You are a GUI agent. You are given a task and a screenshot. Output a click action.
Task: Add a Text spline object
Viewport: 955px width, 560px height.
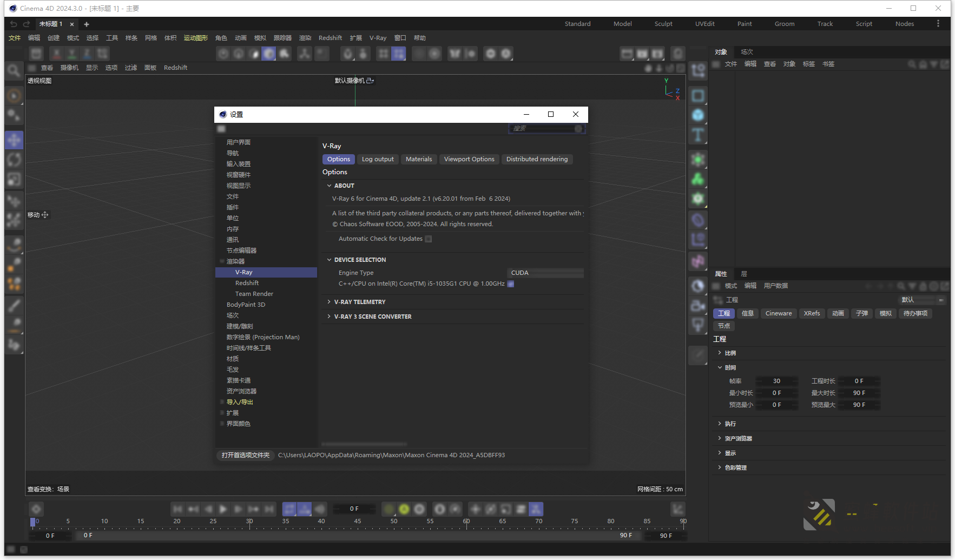point(698,135)
